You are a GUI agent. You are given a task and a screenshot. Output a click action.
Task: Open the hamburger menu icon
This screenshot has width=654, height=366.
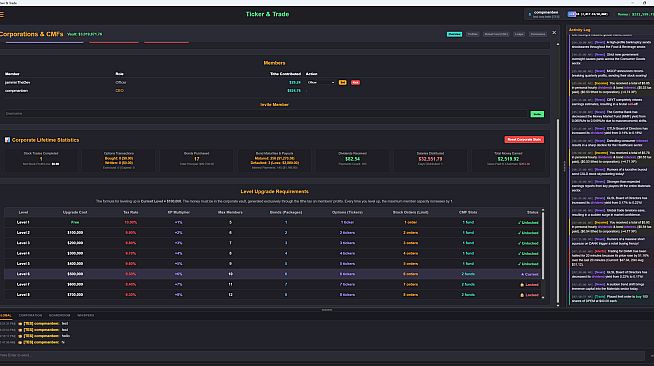[2, 14]
